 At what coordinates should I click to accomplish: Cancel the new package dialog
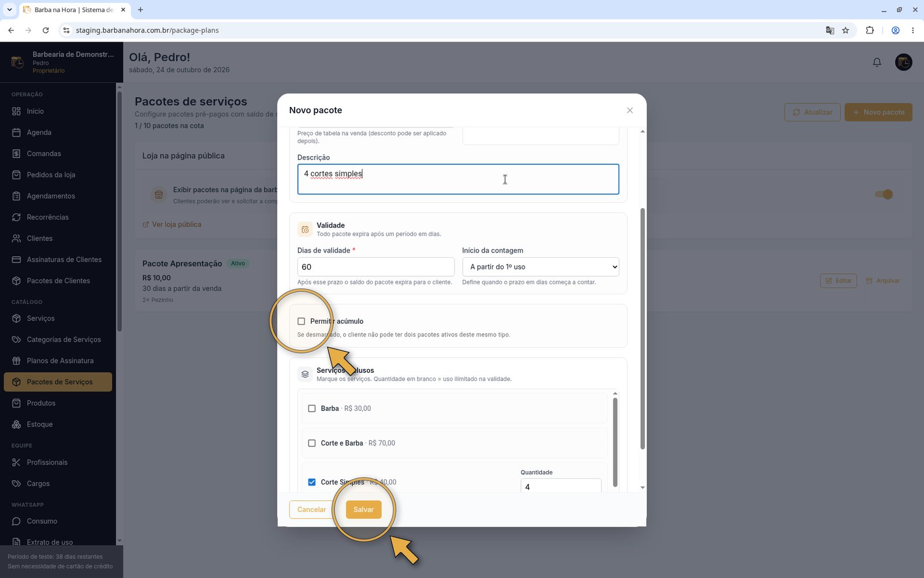click(311, 510)
